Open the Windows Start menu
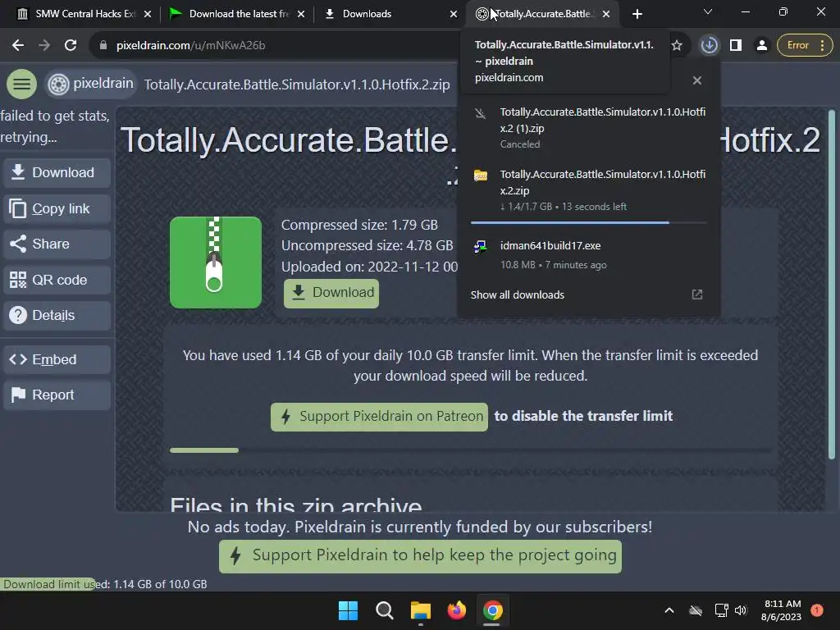This screenshot has height=630, width=840. pyautogui.click(x=348, y=610)
